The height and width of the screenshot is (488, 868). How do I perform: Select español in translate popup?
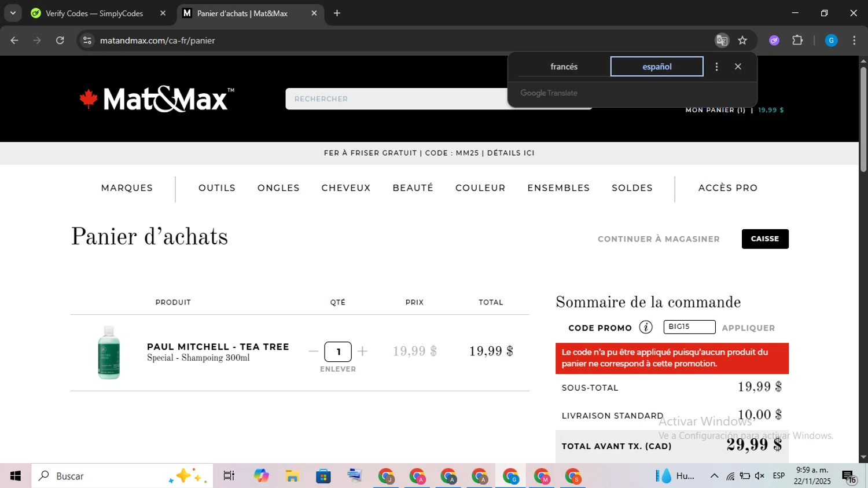tap(657, 67)
